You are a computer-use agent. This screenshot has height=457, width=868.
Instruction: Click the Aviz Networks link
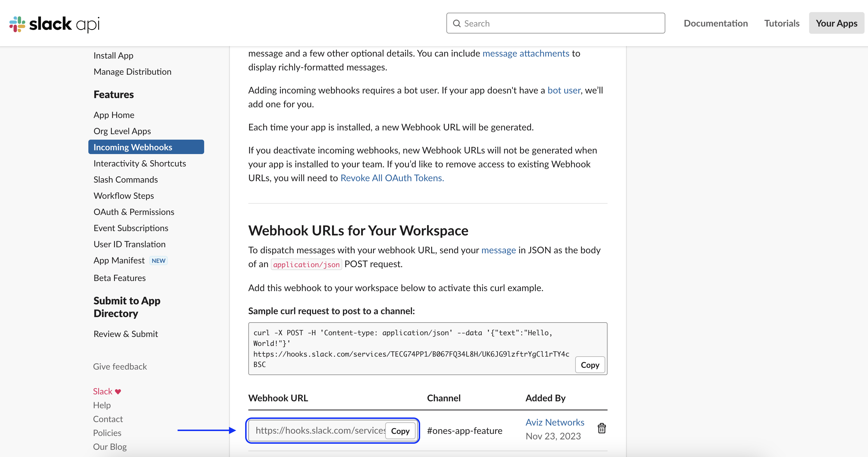(555, 422)
